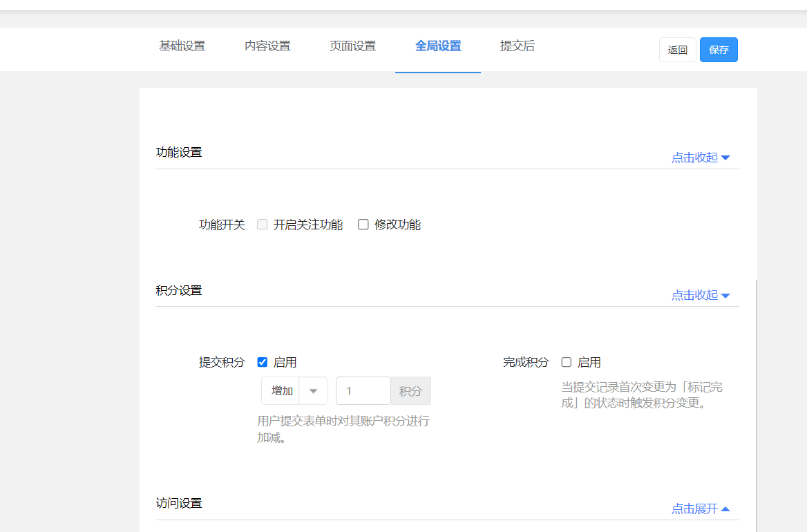Click the hint text starting 用户提交表单时
Image resolution: width=807 pixels, height=532 pixels.
click(343, 429)
